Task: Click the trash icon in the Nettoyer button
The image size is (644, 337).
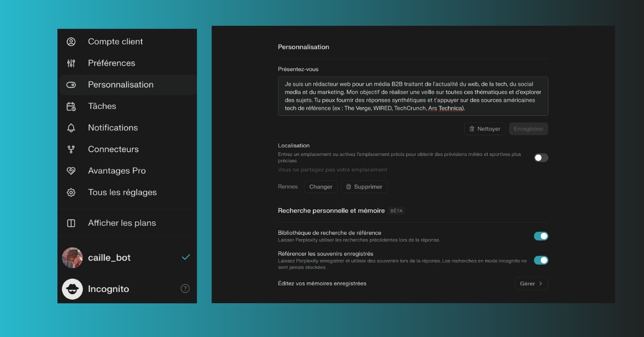Action: click(472, 129)
